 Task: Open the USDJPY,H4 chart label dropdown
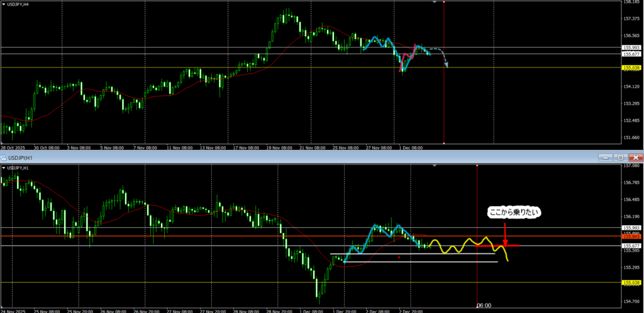click(x=4, y=4)
